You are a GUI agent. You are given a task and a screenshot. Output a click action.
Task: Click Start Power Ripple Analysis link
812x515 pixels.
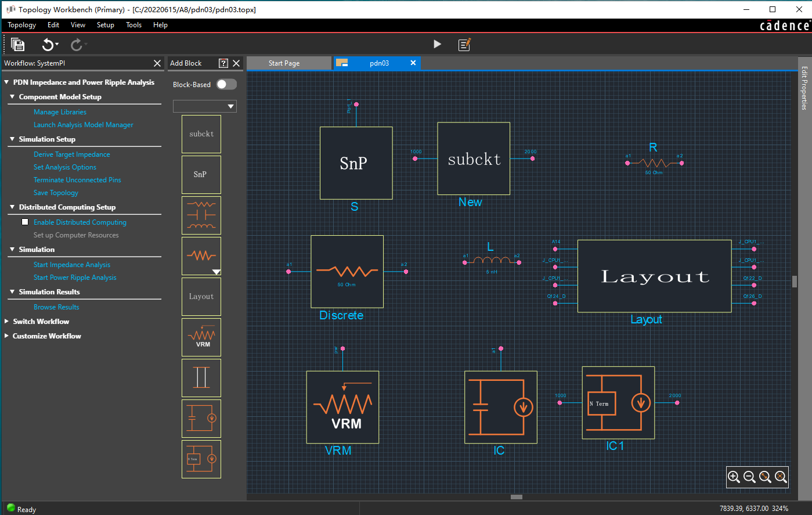75,278
